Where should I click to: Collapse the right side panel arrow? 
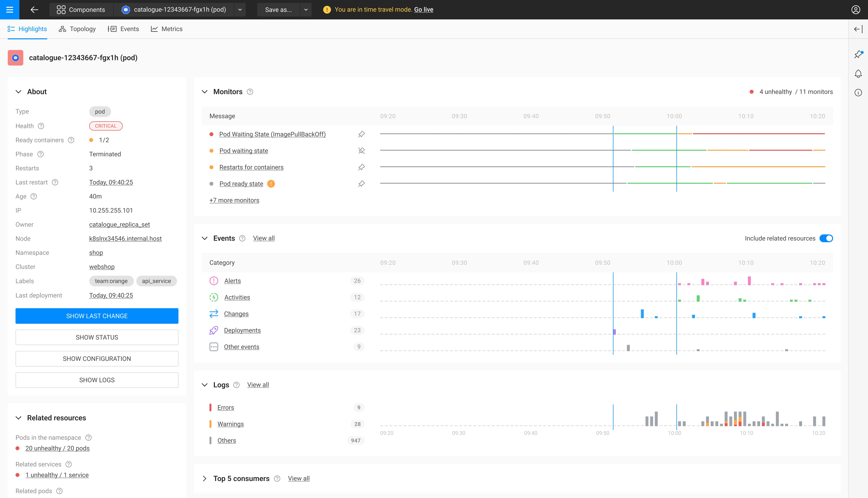[x=858, y=29]
